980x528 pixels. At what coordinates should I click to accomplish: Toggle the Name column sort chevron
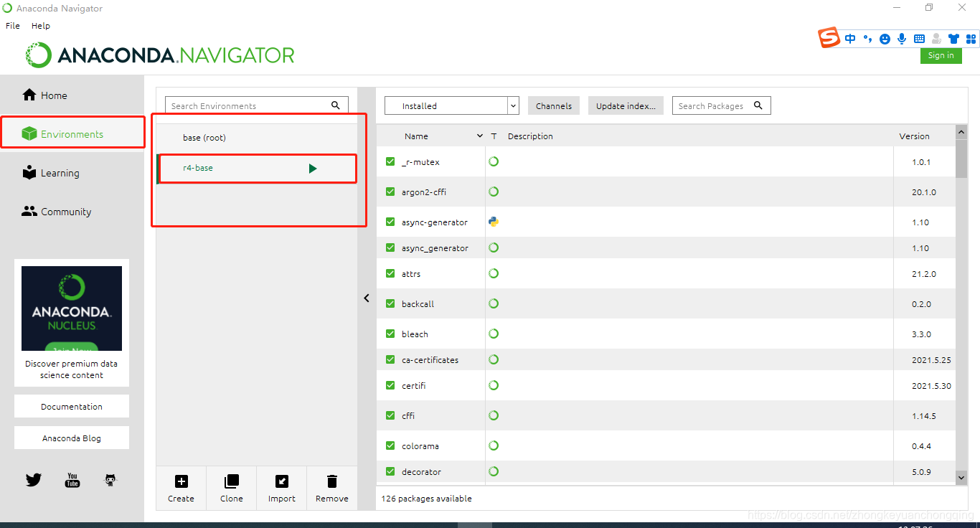(x=479, y=136)
